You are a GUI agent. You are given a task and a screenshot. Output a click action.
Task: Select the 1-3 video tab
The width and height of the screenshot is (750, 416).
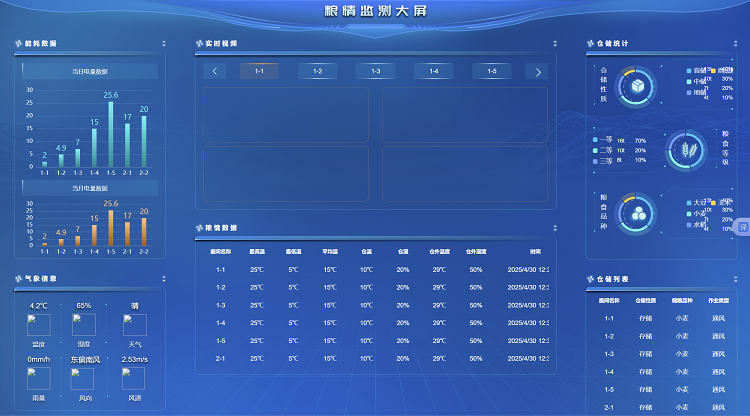click(375, 72)
